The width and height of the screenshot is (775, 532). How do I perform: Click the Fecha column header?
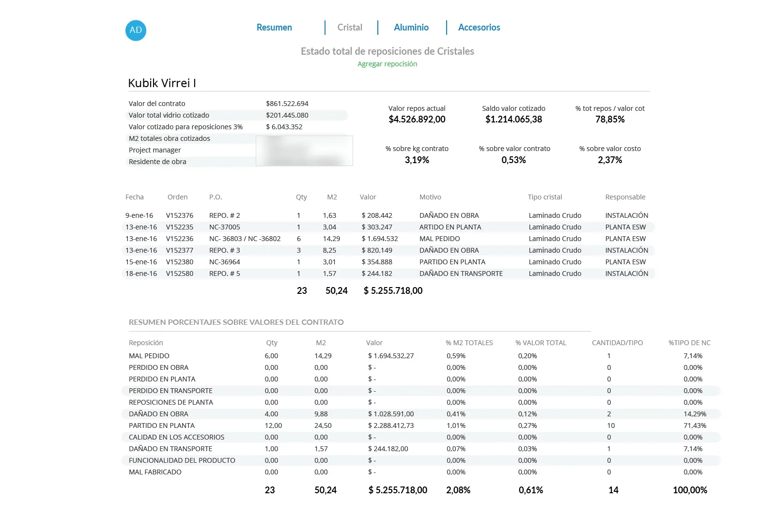tap(135, 197)
